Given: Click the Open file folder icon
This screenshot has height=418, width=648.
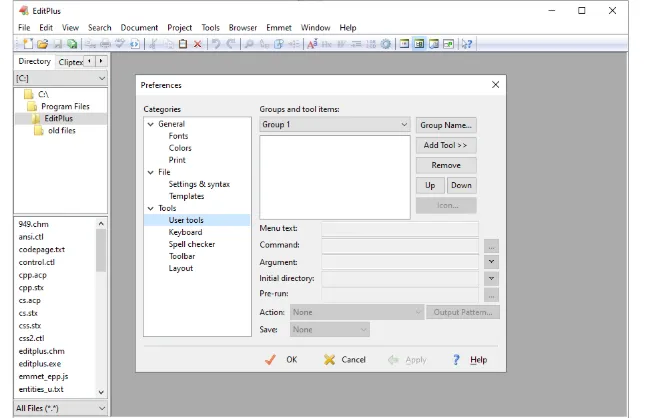Looking at the screenshot, I should 43,44.
